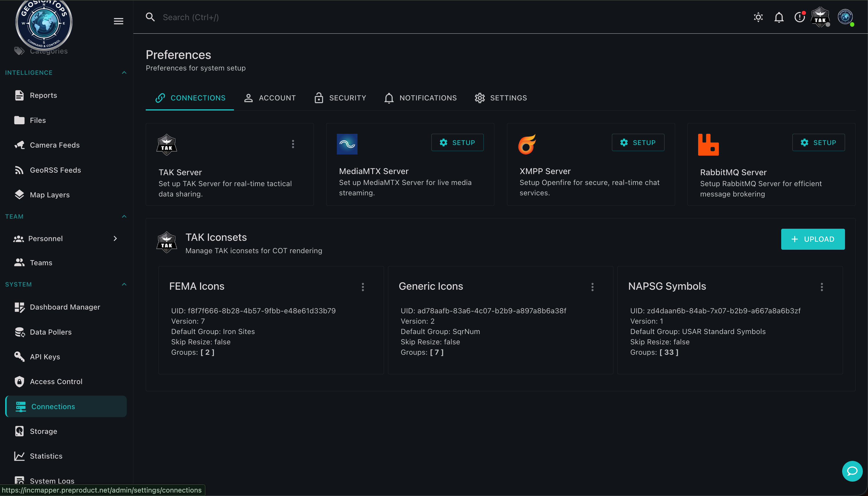
Task: Click the "Groups: [ 33 ]" value
Action: tap(654, 352)
